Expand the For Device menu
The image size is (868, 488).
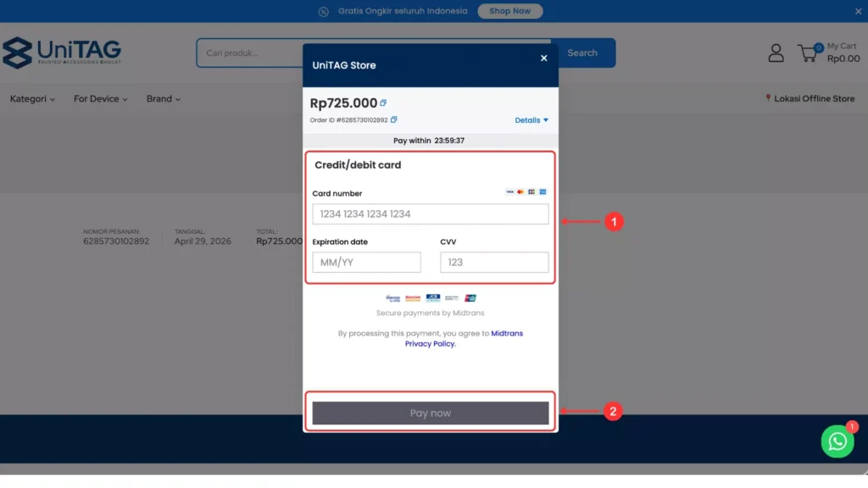[100, 99]
